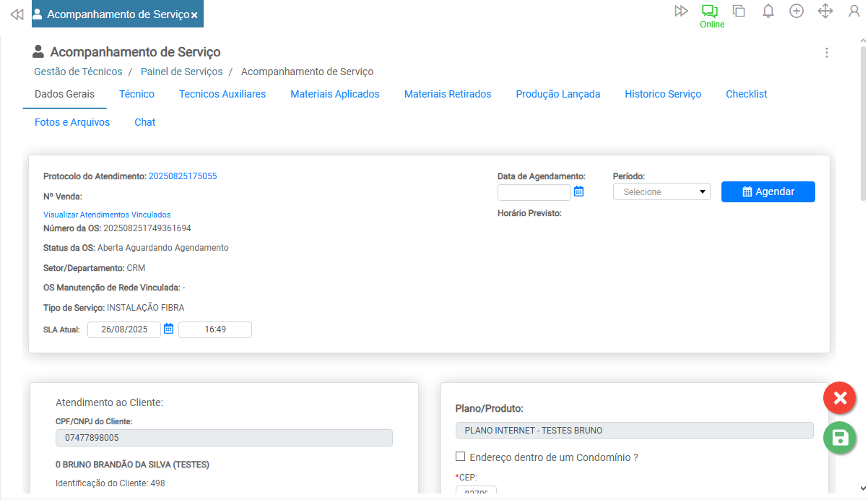Click the green floating save button
Image resolution: width=868 pixels, height=500 pixels.
point(840,438)
